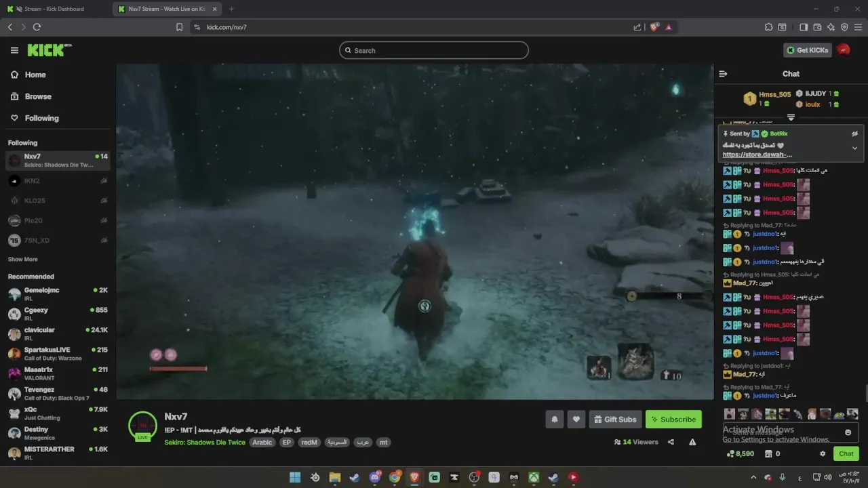Open the channel shop icon beside 0
Image resolution: width=868 pixels, height=488 pixels.
pos(769,454)
